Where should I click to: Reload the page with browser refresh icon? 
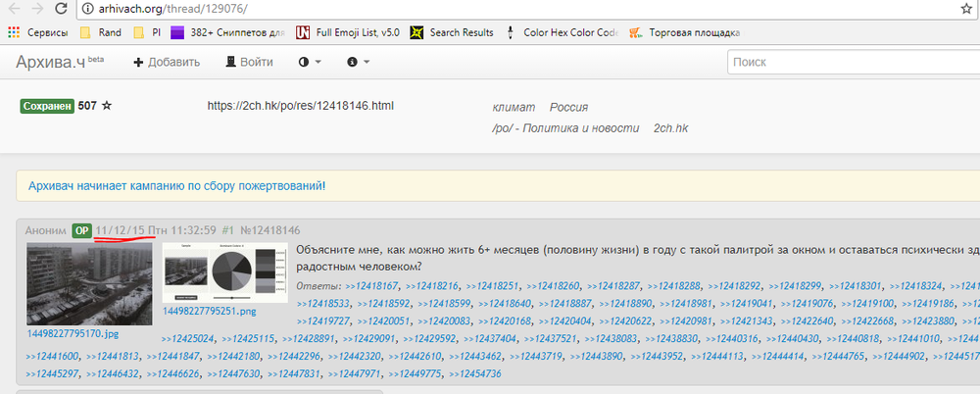click(x=61, y=9)
